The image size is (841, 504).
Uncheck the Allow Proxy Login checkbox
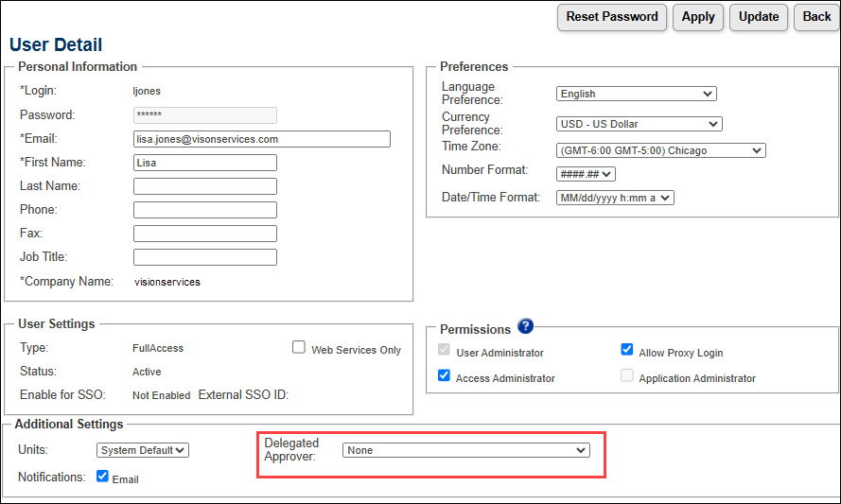pyautogui.click(x=626, y=350)
